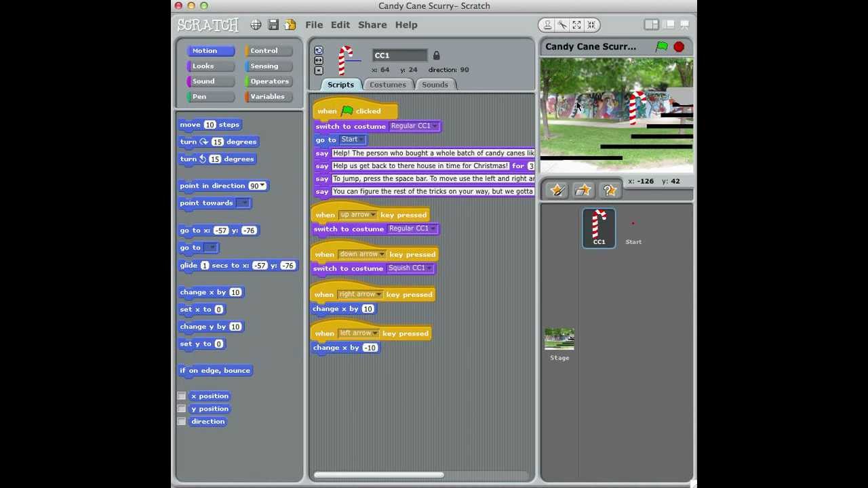Switch to small stage view mode
The width and height of the screenshot is (868, 488).
coord(651,25)
